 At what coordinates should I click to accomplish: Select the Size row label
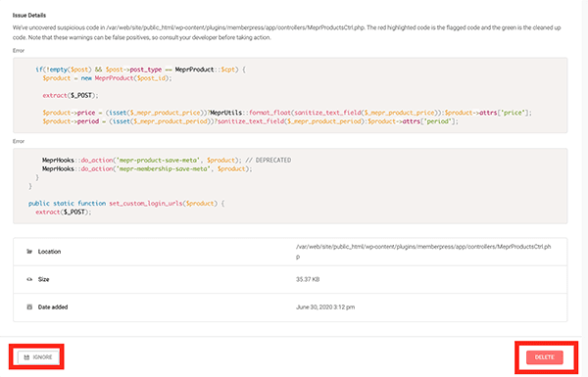click(43, 279)
